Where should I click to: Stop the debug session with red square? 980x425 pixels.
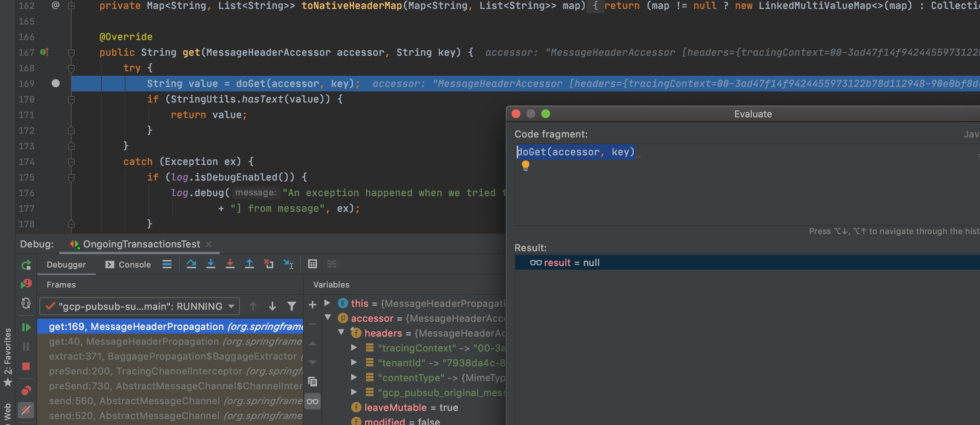click(x=26, y=366)
